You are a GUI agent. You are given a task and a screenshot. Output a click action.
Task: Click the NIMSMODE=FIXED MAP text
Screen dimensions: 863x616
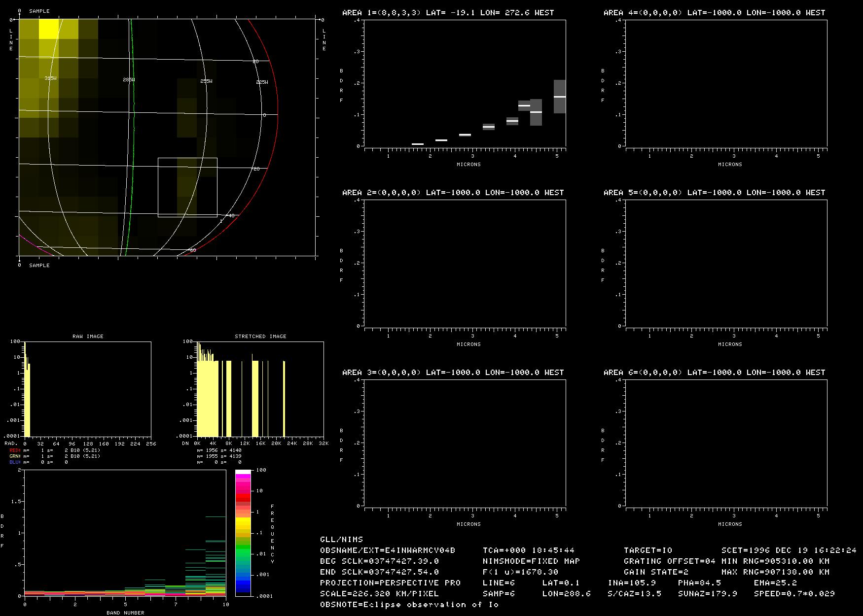pyautogui.click(x=531, y=561)
